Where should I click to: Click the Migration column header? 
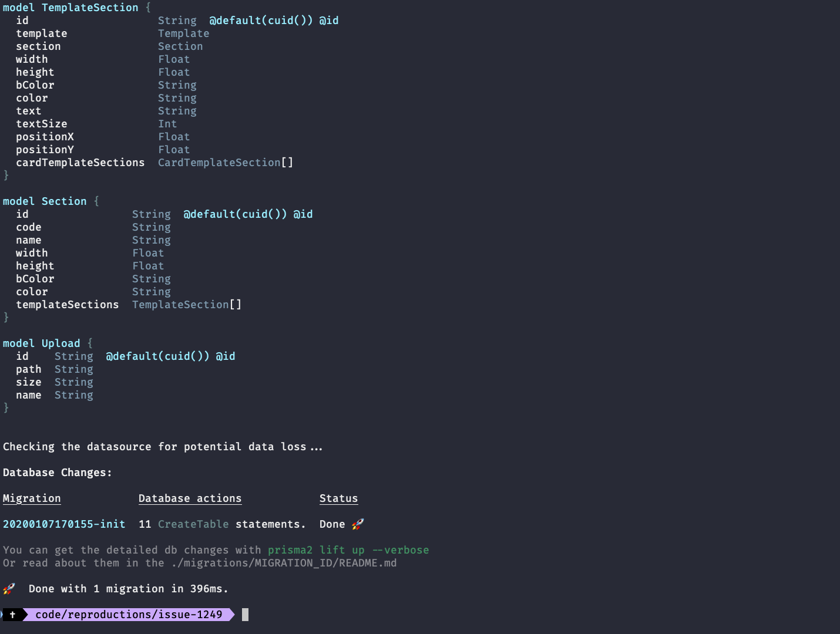(x=32, y=498)
